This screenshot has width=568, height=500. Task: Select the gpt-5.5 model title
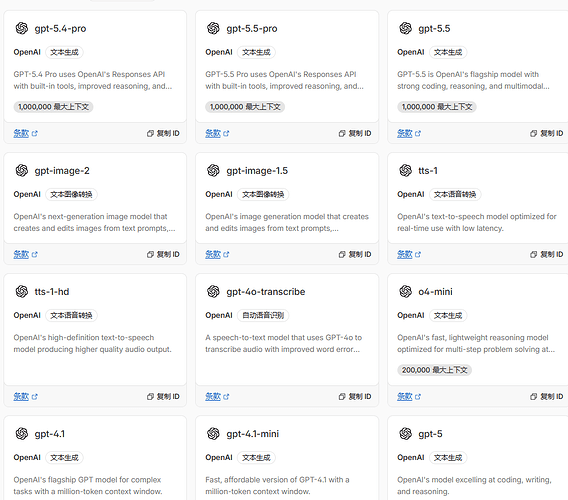pyautogui.click(x=434, y=29)
